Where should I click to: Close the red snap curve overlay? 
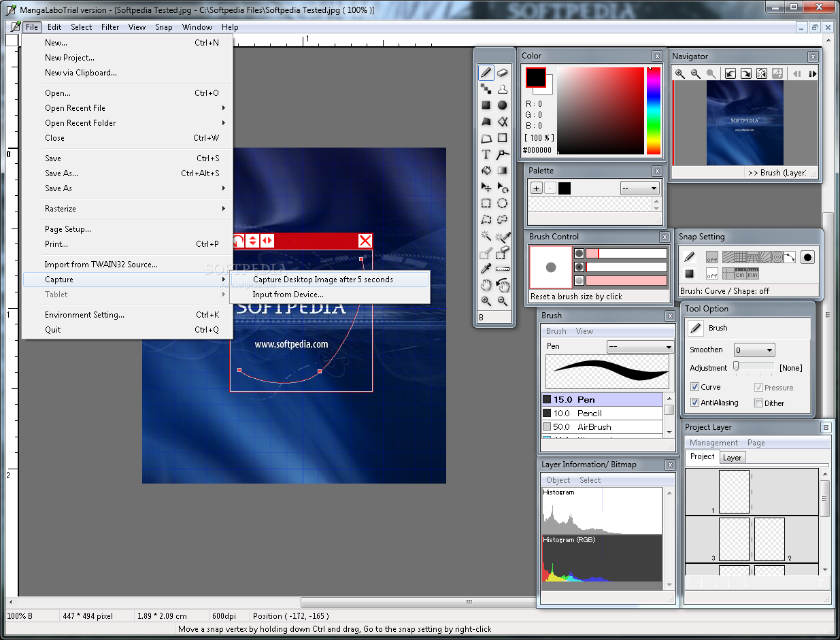[365, 240]
